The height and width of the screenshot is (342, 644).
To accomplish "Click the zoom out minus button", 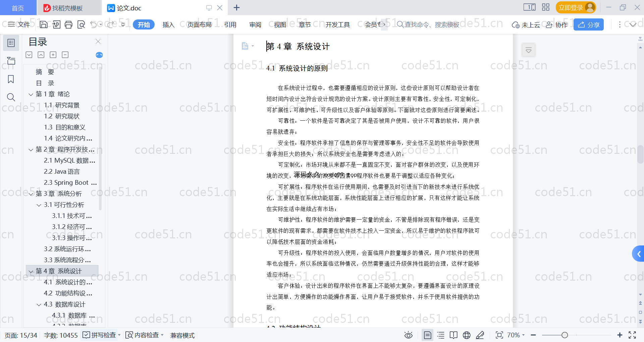I will click(533, 335).
